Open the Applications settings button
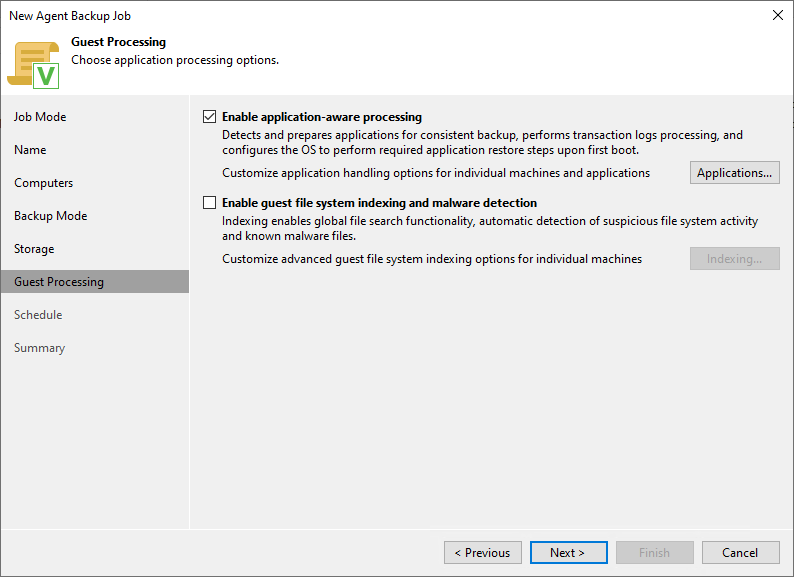 [734, 173]
